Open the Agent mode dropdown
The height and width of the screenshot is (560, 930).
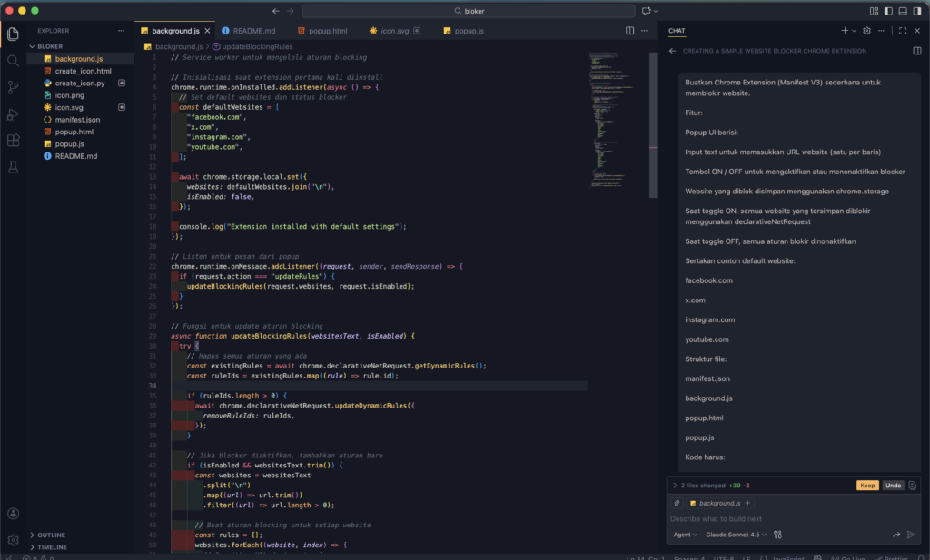pyautogui.click(x=683, y=535)
